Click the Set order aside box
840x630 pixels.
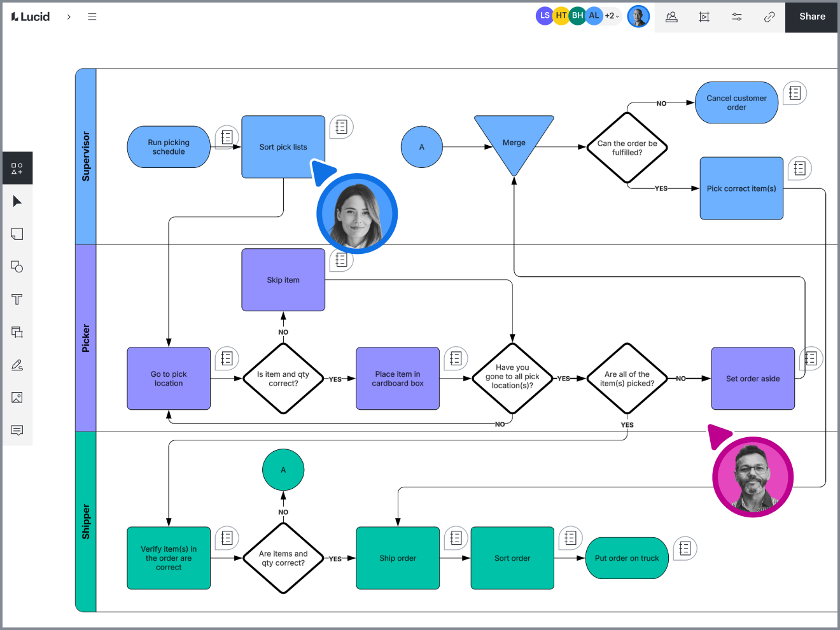[753, 379]
